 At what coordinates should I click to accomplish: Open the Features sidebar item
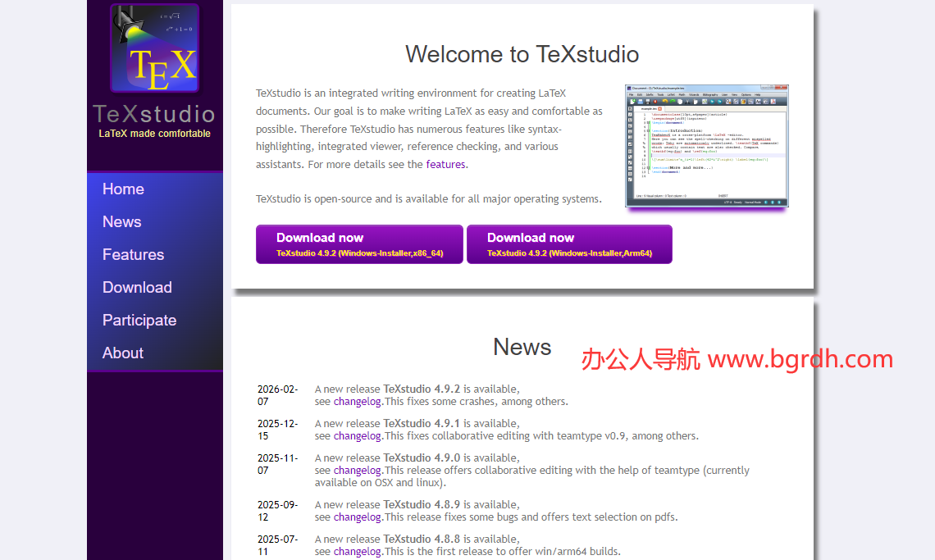pyautogui.click(x=133, y=255)
